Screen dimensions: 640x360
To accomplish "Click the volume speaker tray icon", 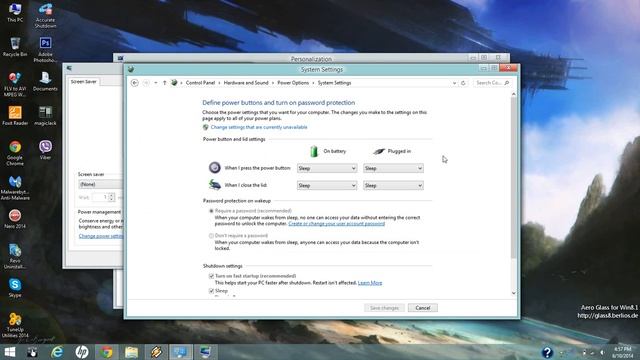I will (x=602, y=352).
